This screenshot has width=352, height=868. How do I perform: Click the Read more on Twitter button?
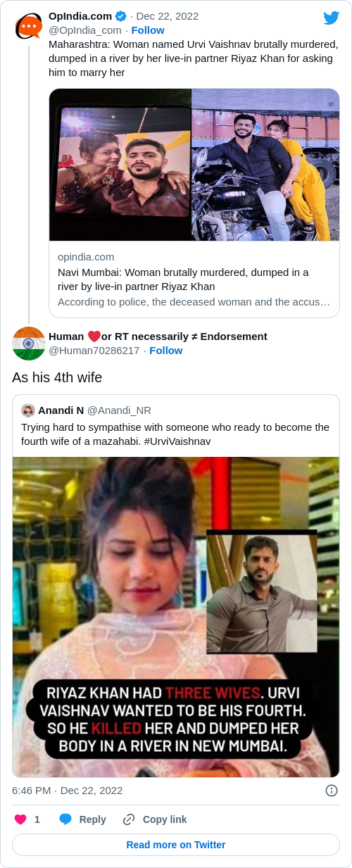pos(176,845)
